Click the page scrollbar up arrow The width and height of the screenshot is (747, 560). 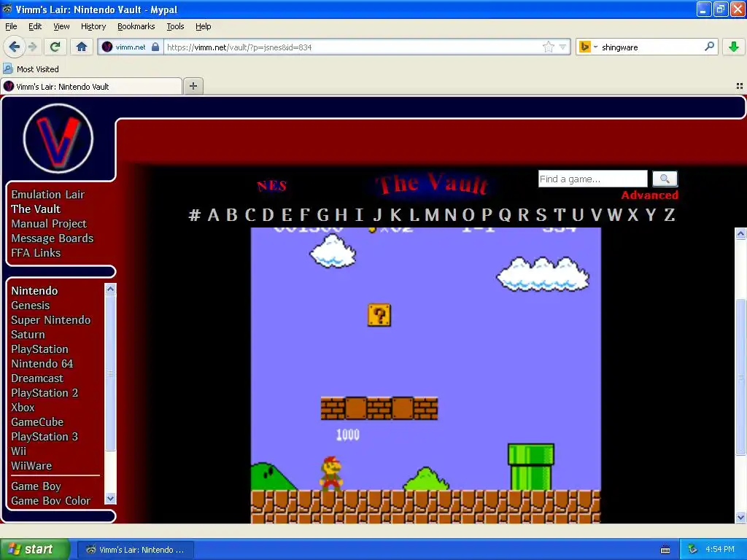coord(740,233)
